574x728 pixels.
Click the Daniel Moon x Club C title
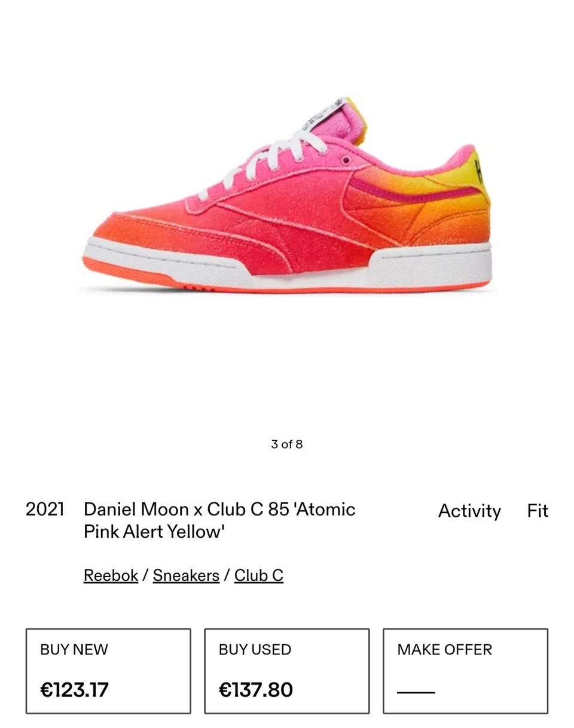[x=219, y=520]
